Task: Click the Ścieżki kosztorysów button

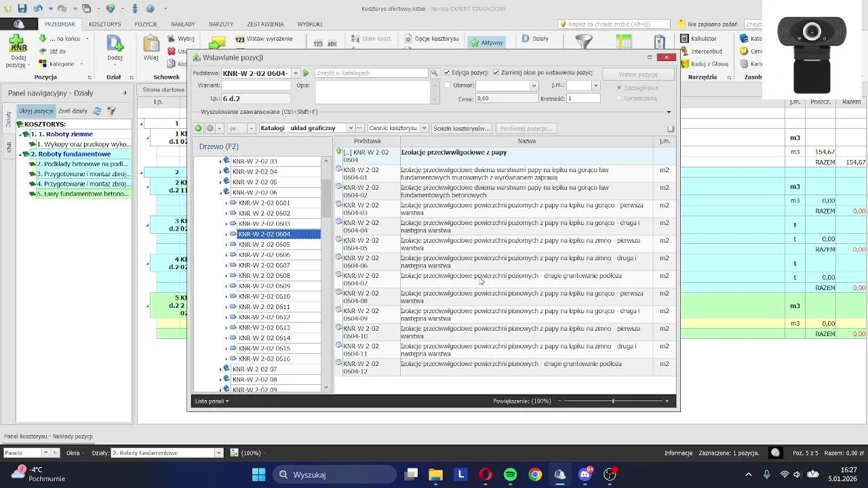Action: (x=462, y=128)
